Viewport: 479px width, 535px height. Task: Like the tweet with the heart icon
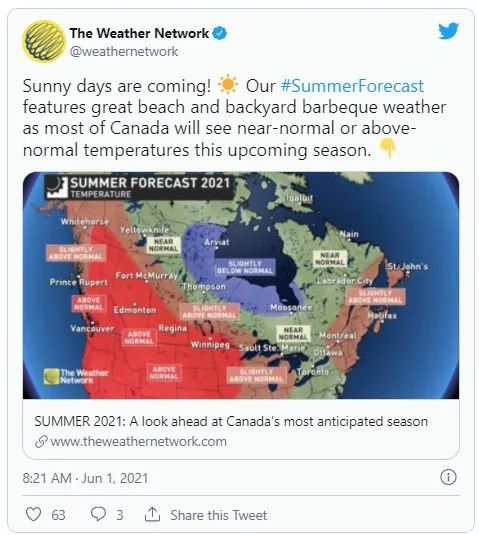(33, 514)
